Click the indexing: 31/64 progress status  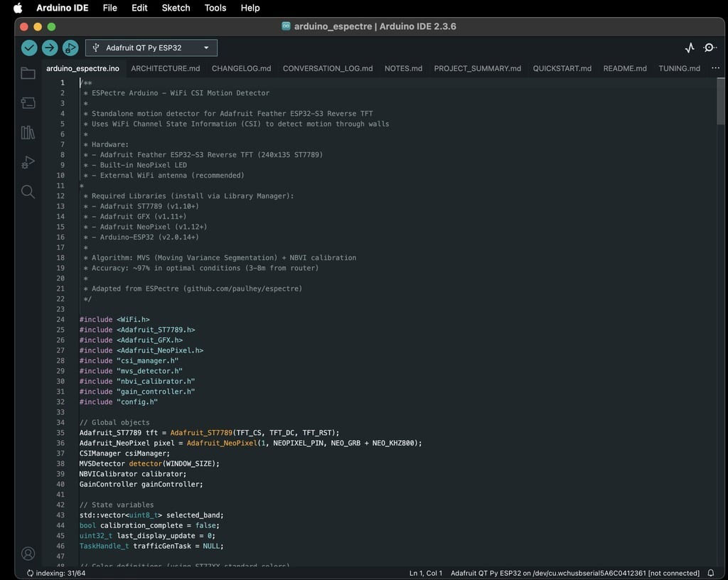56,573
